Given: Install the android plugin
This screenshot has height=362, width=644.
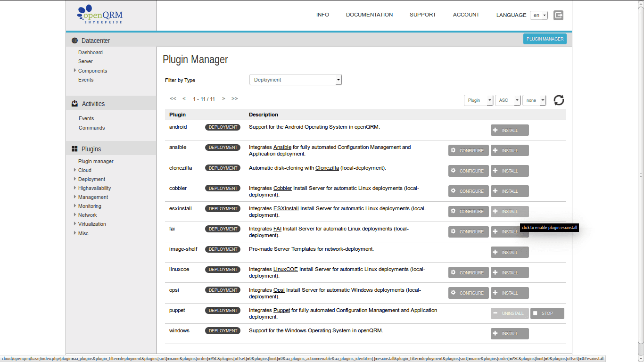Looking at the screenshot, I should [x=510, y=130].
